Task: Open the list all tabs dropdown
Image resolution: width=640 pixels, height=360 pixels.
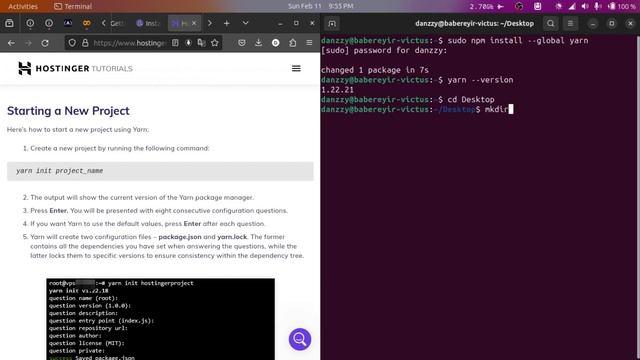Action: tap(245, 23)
